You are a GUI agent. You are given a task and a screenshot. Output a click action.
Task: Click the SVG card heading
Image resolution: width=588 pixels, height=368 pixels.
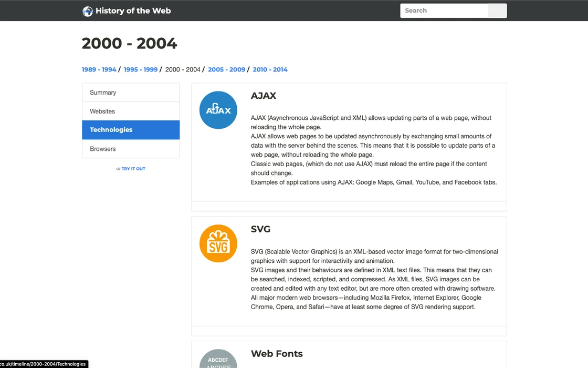click(260, 229)
